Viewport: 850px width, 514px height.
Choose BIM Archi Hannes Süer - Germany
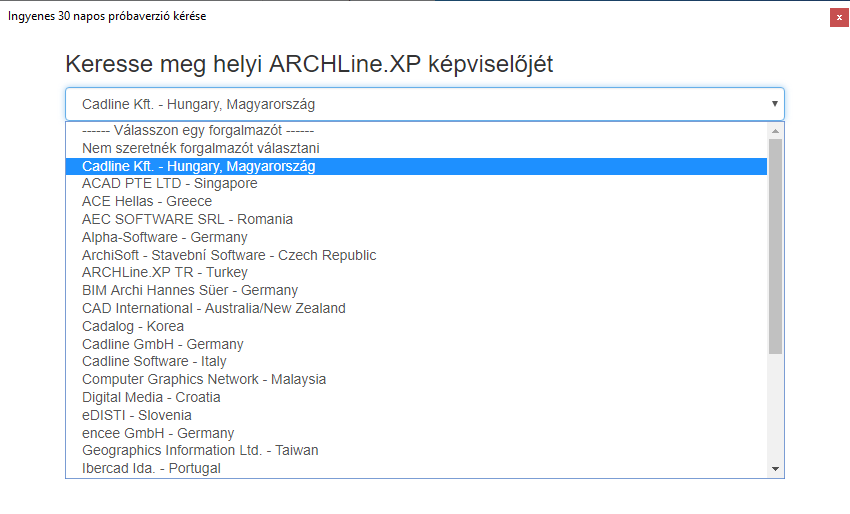(x=416, y=291)
